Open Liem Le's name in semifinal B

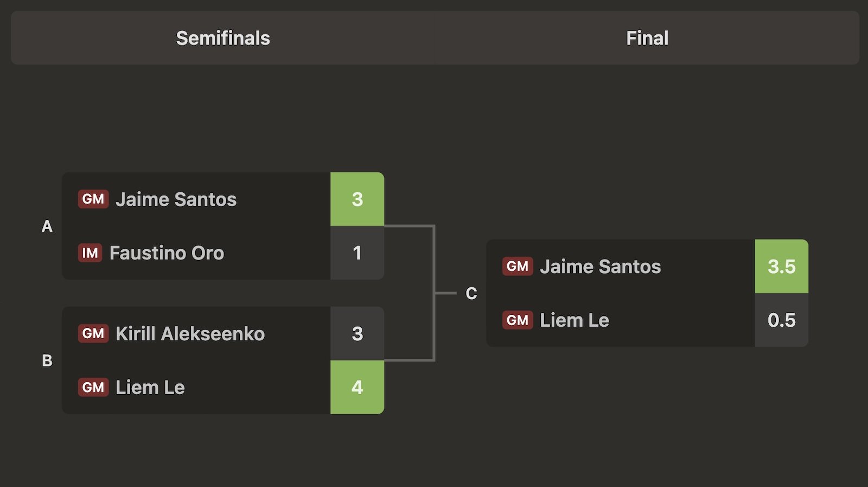(x=150, y=387)
